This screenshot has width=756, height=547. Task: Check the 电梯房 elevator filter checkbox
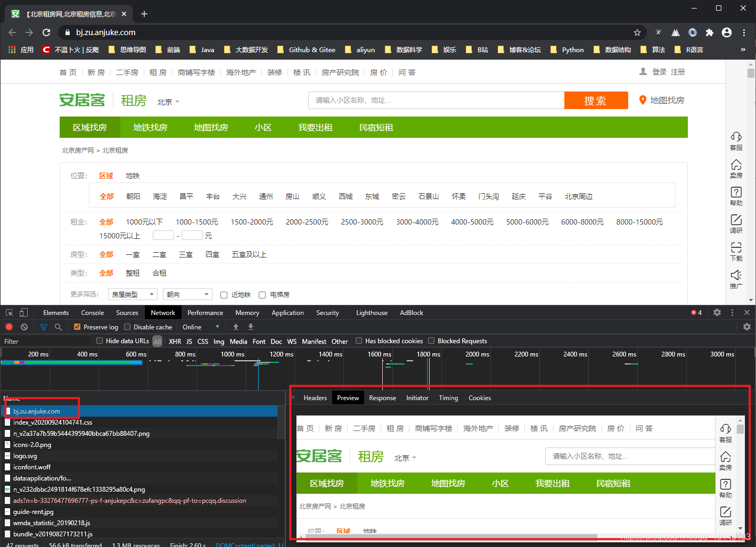pyautogui.click(x=262, y=295)
